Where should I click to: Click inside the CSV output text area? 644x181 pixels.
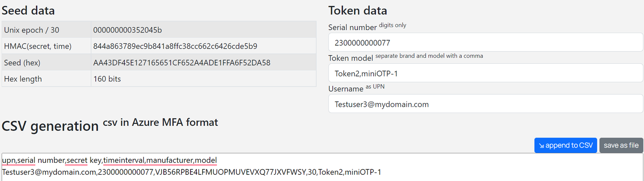pyautogui.click(x=322, y=167)
